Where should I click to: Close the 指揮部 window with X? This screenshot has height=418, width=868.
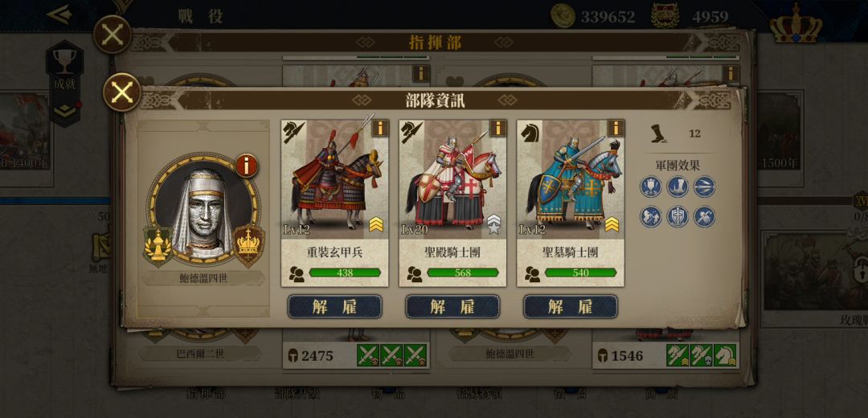(x=113, y=35)
